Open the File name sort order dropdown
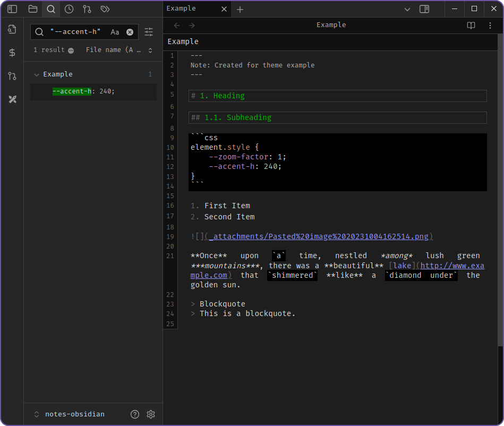 pos(119,50)
